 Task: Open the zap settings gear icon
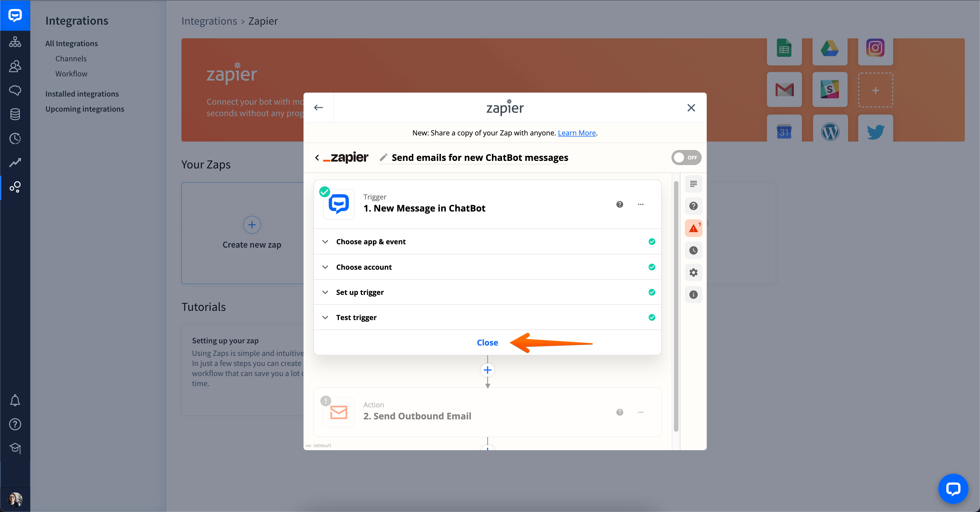tap(694, 273)
